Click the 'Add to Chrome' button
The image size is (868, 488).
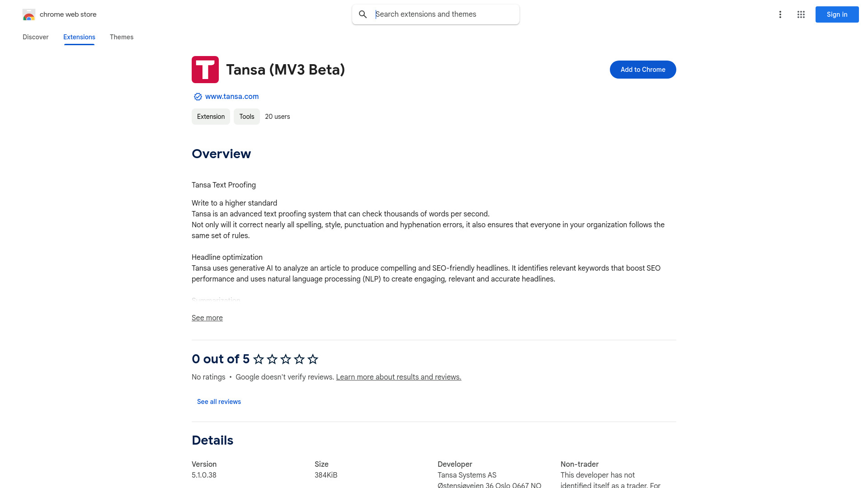point(643,70)
